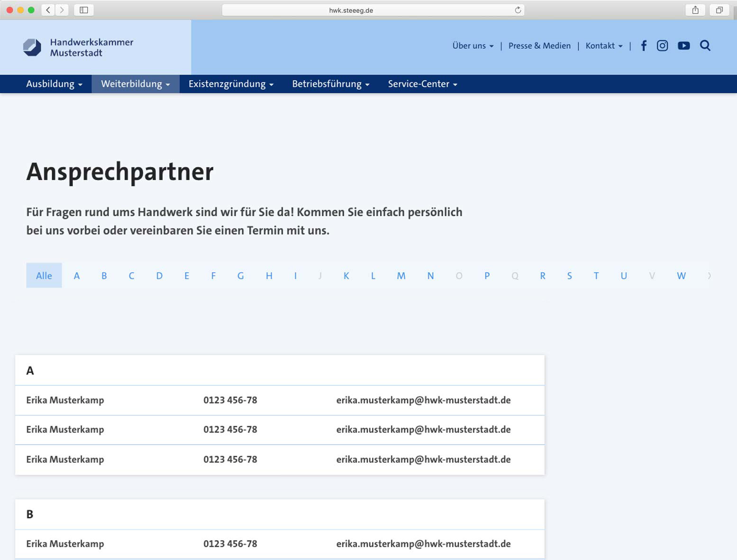Click the Handwerkskammer Musterstadt logo
Image resolution: width=737 pixels, height=560 pixels.
[79, 47]
